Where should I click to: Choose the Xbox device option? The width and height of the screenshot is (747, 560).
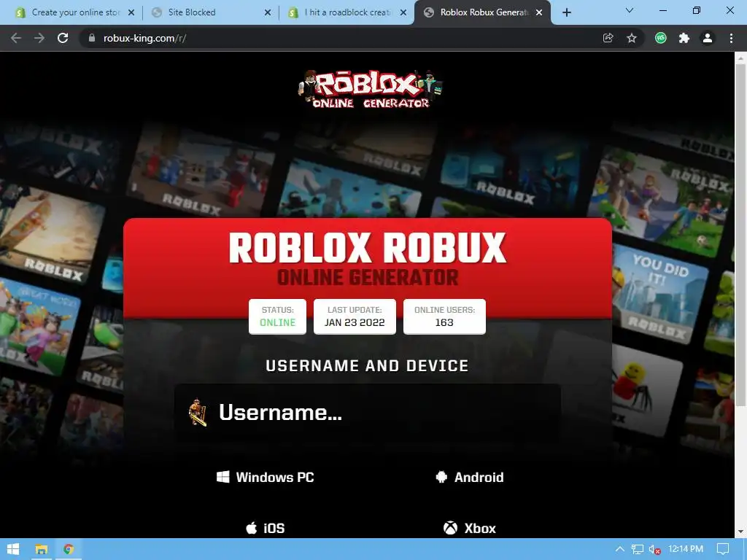[470, 528]
